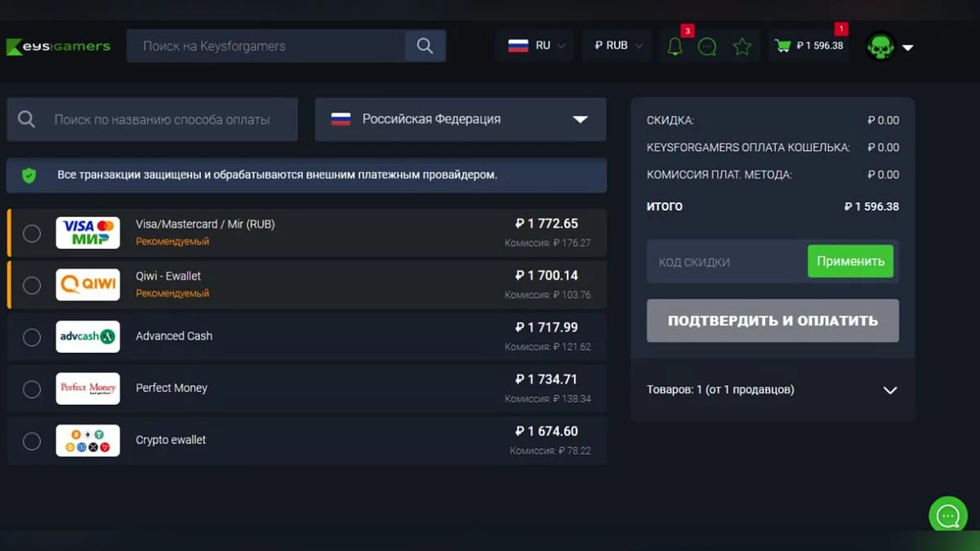Click the Keysforgamers logo
980x551 pixels.
[x=58, y=47]
